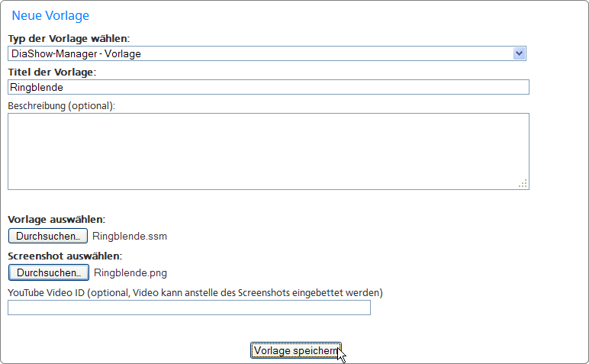Click the word Ringblende in the title field

37,88
